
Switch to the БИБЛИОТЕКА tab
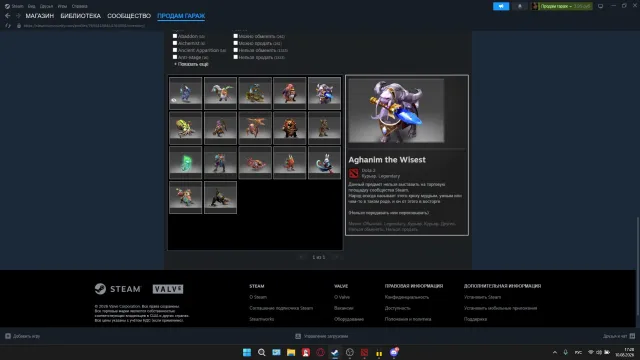pos(80,16)
